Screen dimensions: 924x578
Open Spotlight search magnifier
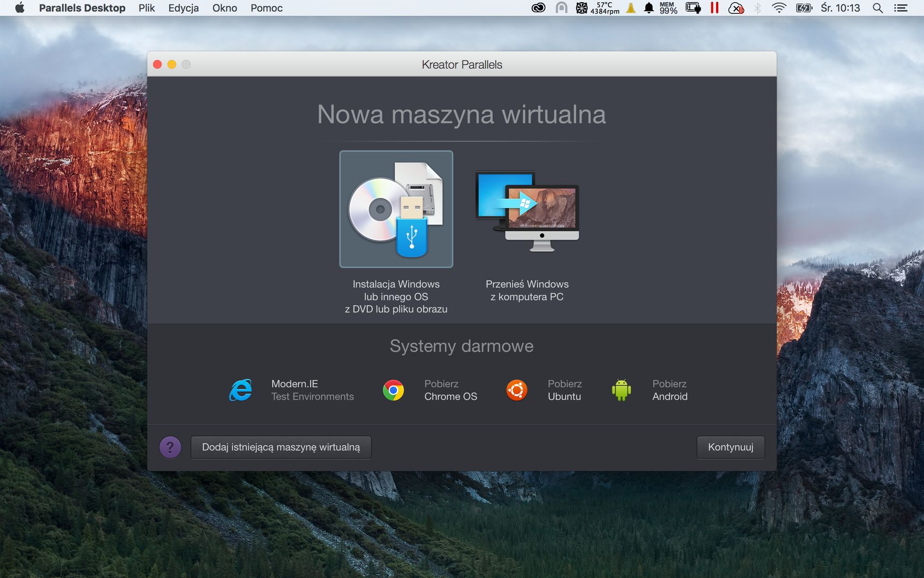tap(878, 8)
